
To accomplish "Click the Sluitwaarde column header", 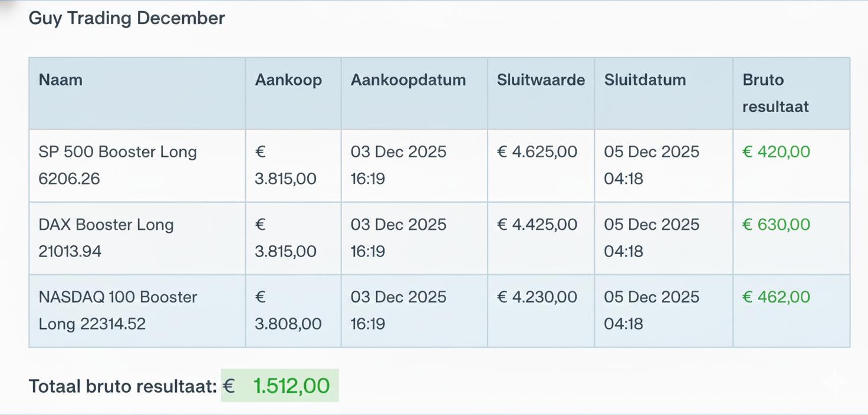I will 541,80.
